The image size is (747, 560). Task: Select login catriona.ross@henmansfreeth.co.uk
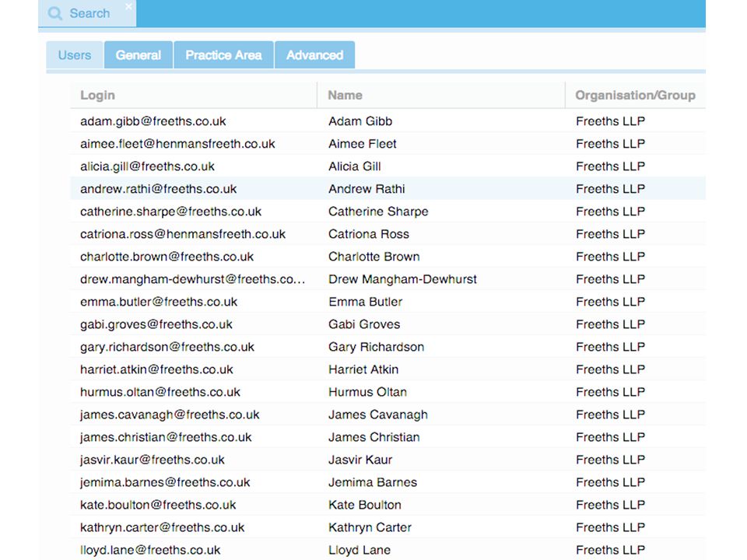point(183,234)
